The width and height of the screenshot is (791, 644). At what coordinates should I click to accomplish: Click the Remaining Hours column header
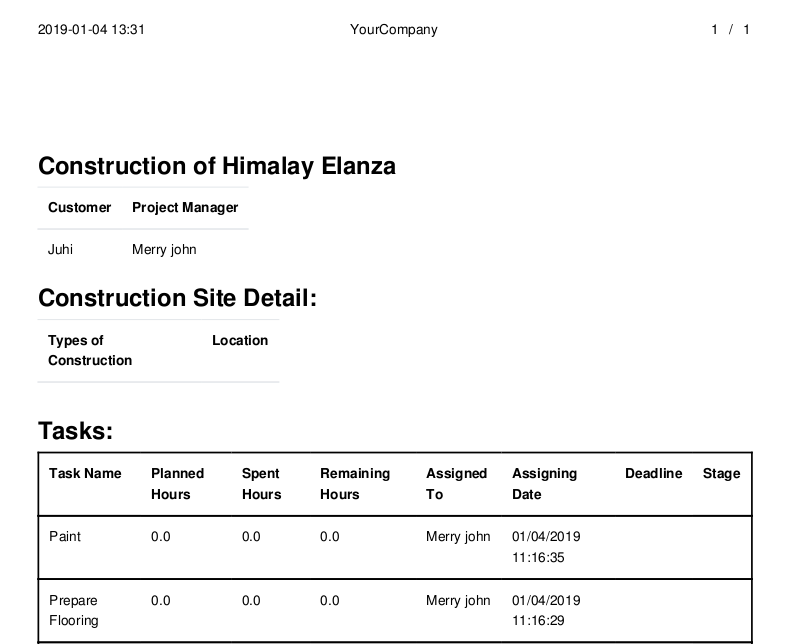(355, 484)
